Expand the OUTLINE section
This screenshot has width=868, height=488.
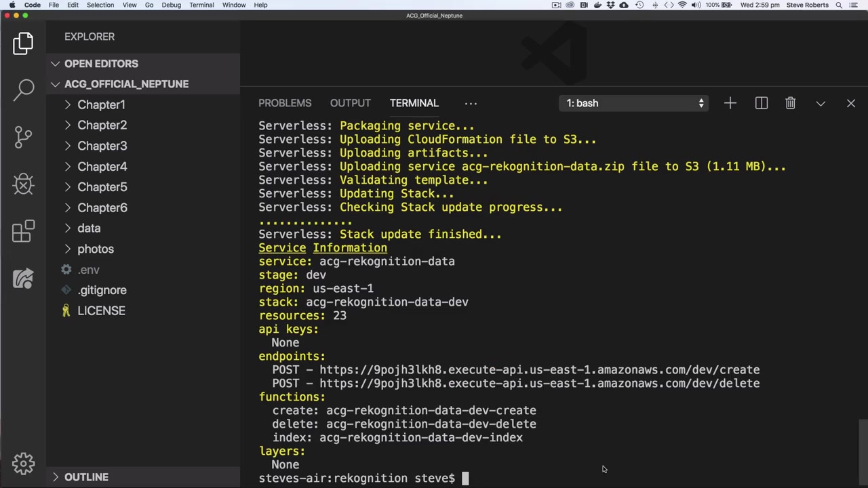pyautogui.click(x=86, y=477)
